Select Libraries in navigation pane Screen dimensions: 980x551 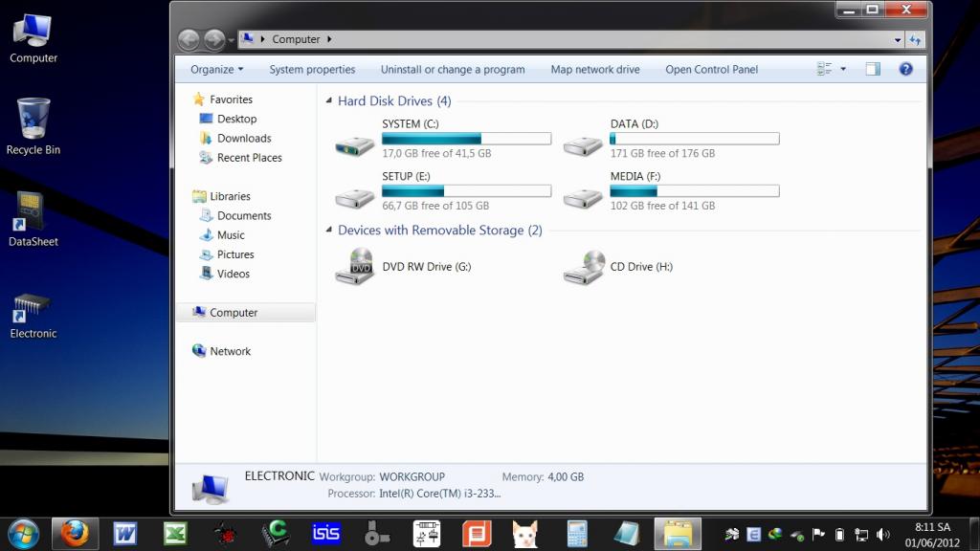tap(230, 196)
